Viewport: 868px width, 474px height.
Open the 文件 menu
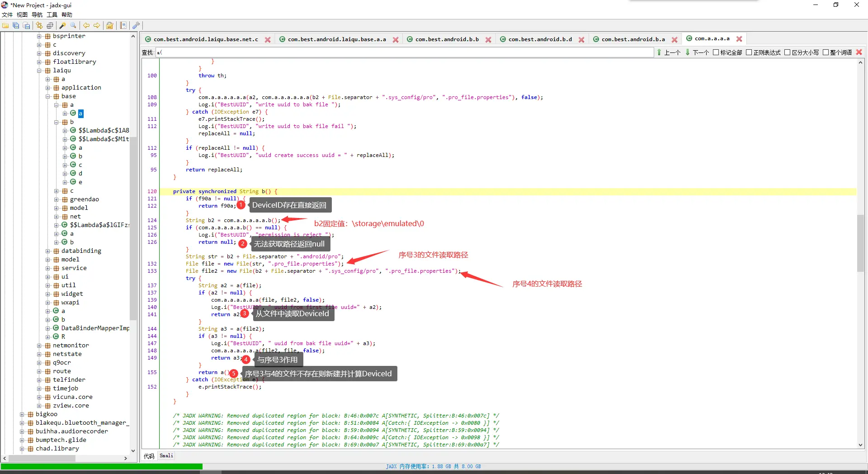(7, 15)
